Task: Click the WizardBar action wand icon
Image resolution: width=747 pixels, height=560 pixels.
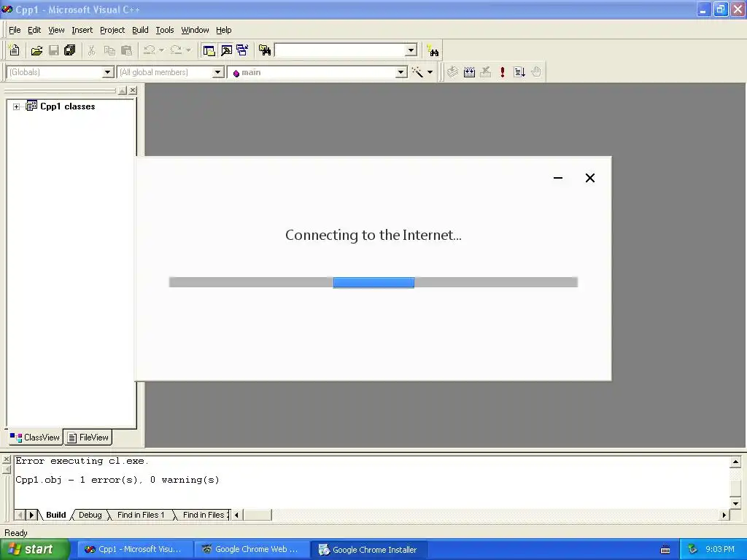Action: [418, 72]
